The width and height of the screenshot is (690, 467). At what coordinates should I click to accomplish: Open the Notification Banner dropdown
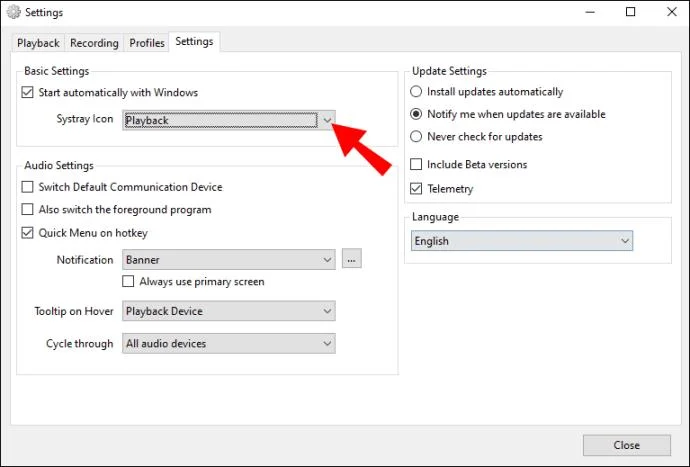point(229,260)
